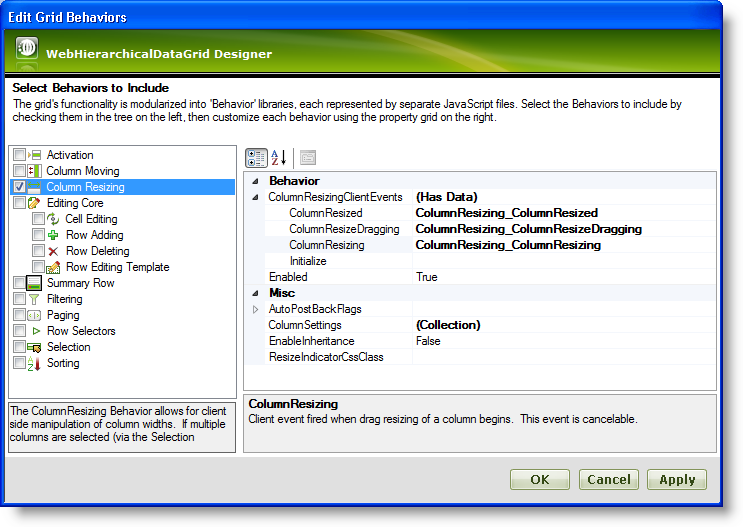743x527 pixels.
Task: Collapse the ColumnResizingClientEvents node
Action: point(255,197)
